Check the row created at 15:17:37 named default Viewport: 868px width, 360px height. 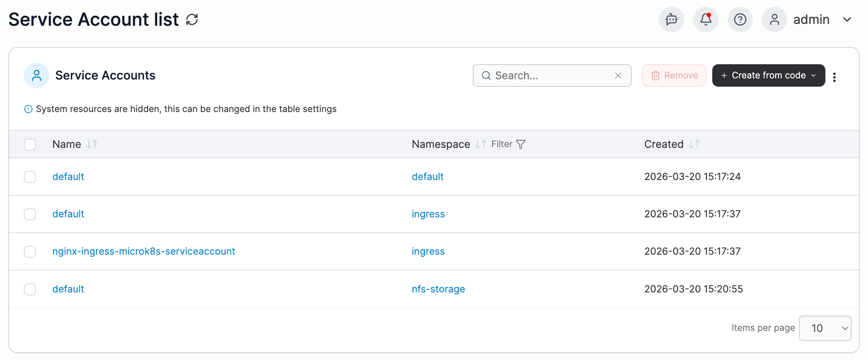click(30, 214)
